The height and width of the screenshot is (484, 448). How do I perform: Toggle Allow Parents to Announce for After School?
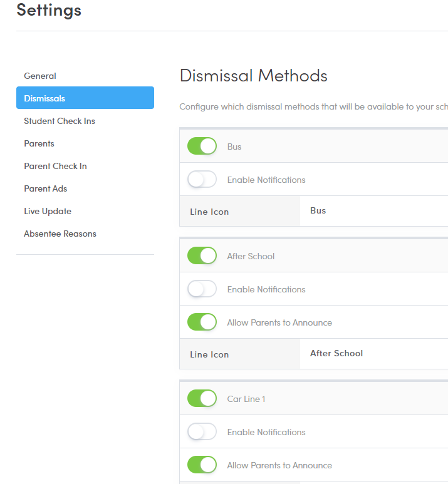point(202,322)
